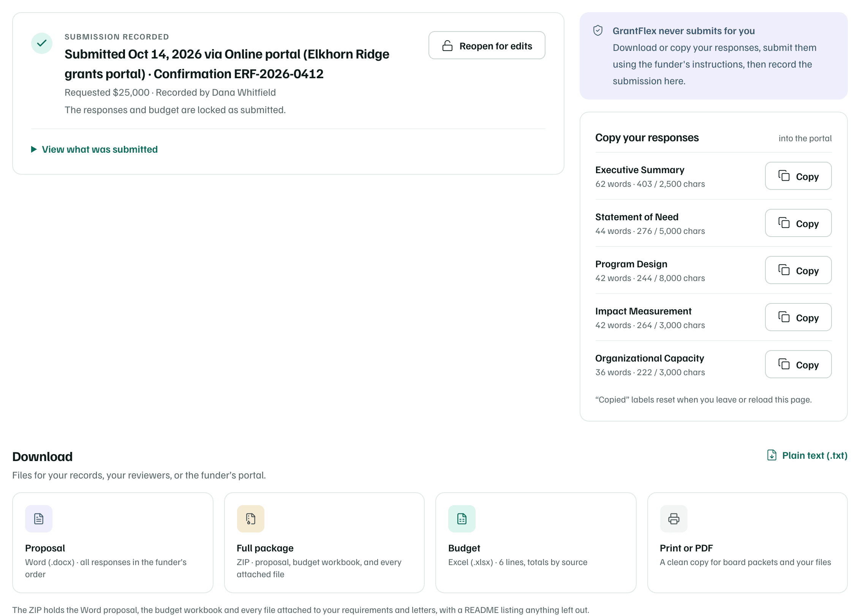Click "42 words · 264 / 3,000 chars" text
The image size is (860, 616).
coord(650,325)
